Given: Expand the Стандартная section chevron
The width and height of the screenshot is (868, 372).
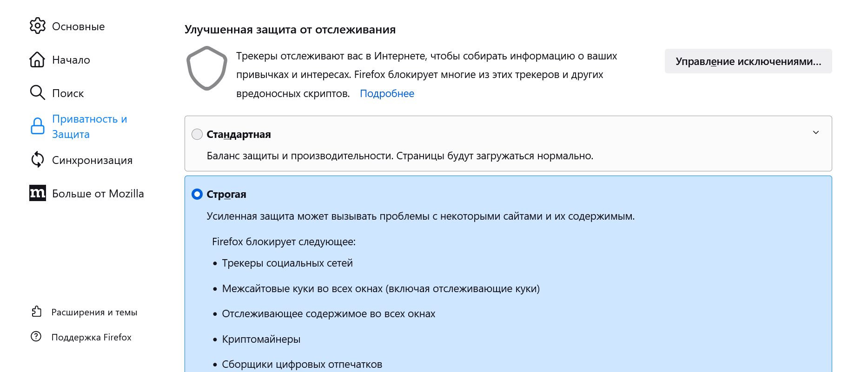Looking at the screenshot, I should tap(815, 133).
